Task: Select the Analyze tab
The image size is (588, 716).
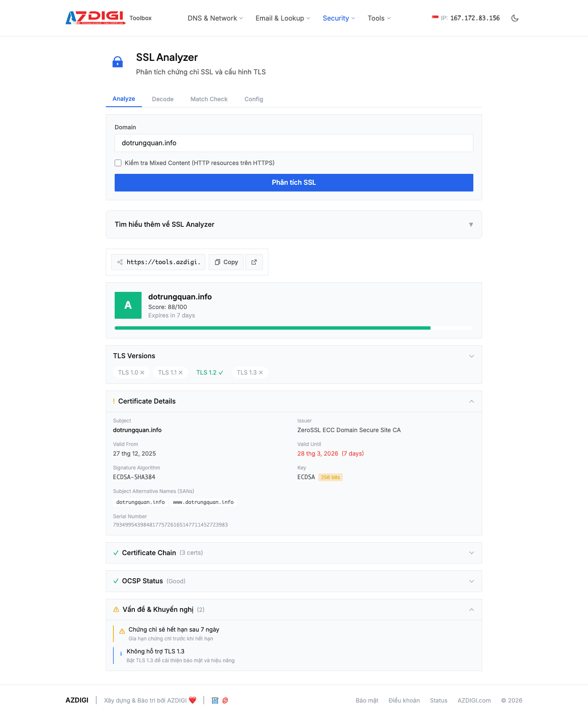Action: click(124, 99)
